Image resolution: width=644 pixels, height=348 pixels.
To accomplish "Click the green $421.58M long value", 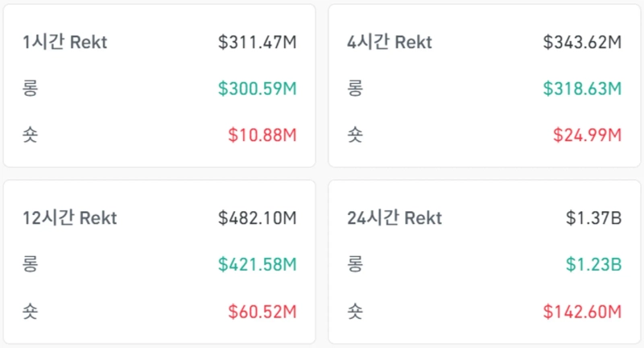I will coord(258,264).
